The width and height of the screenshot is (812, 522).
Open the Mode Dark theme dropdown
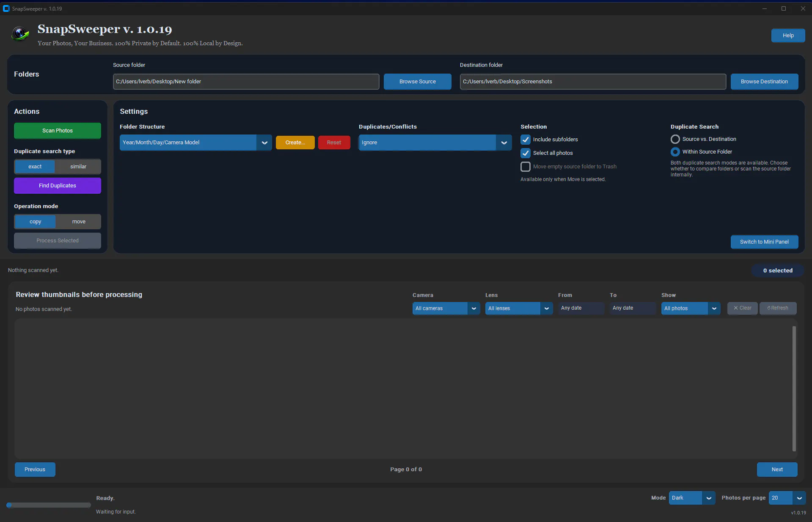tap(692, 498)
